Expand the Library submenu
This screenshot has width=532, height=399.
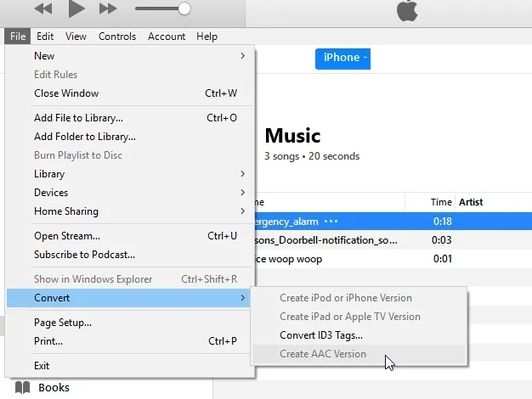[x=130, y=174]
